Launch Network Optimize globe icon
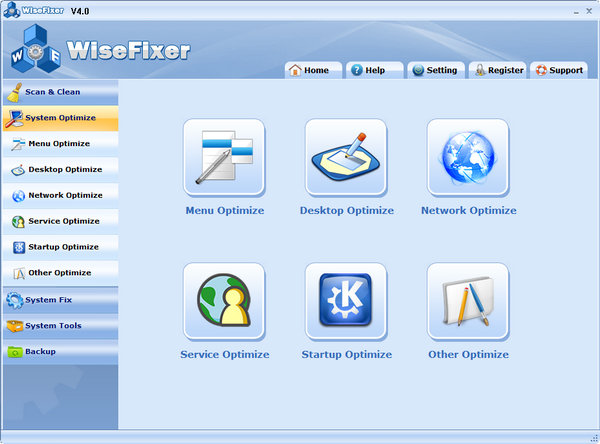This screenshot has width=600, height=444. point(468,157)
